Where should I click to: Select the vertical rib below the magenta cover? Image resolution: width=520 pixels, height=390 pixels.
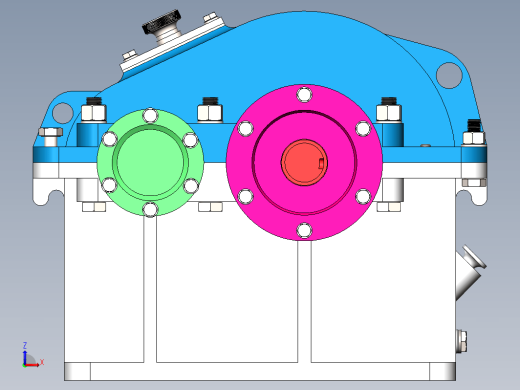(304, 302)
